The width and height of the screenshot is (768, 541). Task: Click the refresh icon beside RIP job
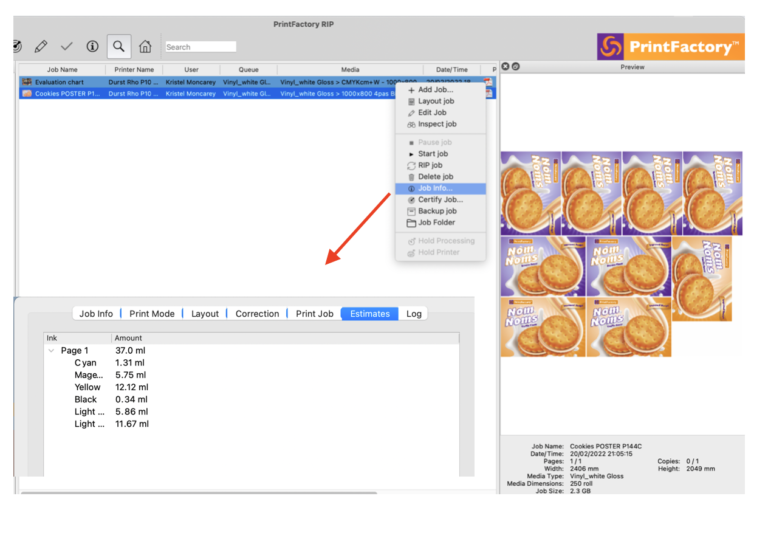coord(411,165)
